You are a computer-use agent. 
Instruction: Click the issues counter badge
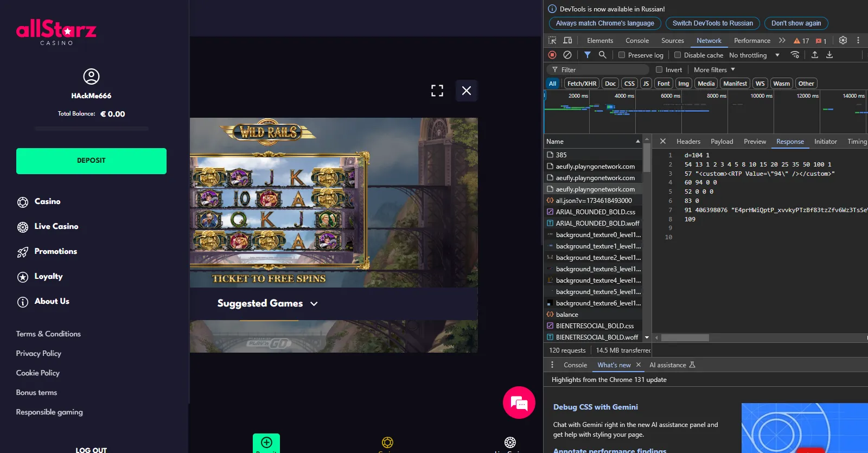pyautogui.click(x=821, y=41)
